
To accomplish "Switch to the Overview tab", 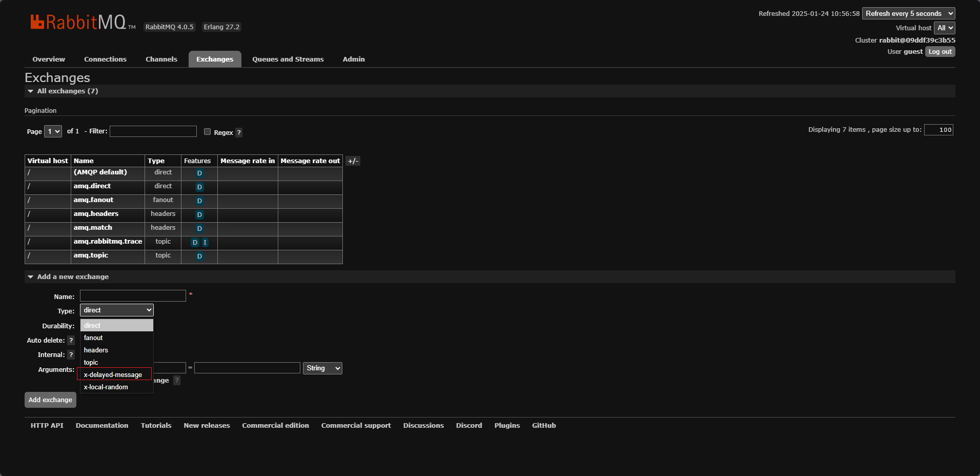I will tap(49, 60).
